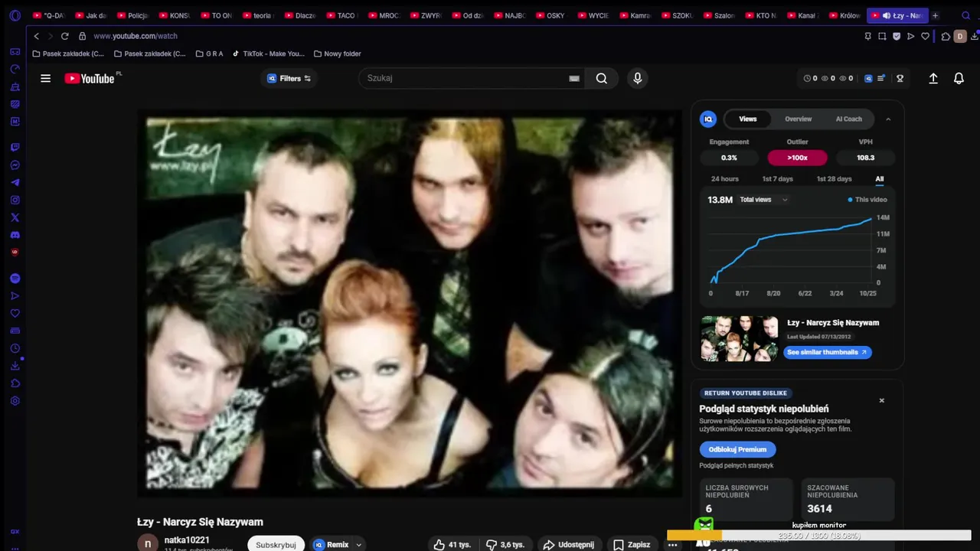
Task: Take a snapshot with browser capture icon
Action: pyautogui.click(x=882, y=36)
